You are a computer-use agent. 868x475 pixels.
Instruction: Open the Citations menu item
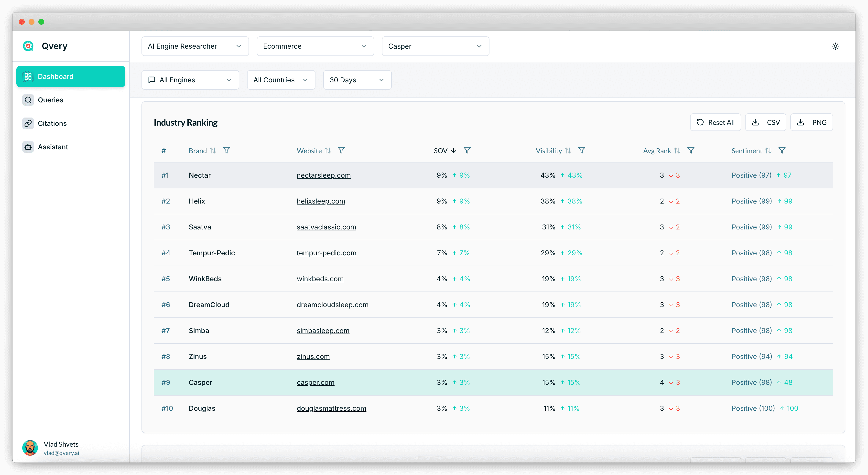tap(71, 123)
